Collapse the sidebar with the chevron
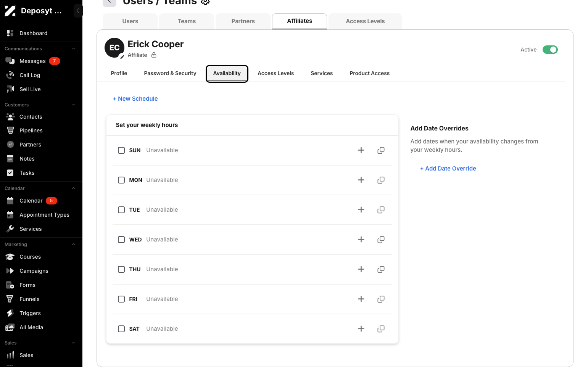Screen dimensions: 588x367 click(78, 11)
